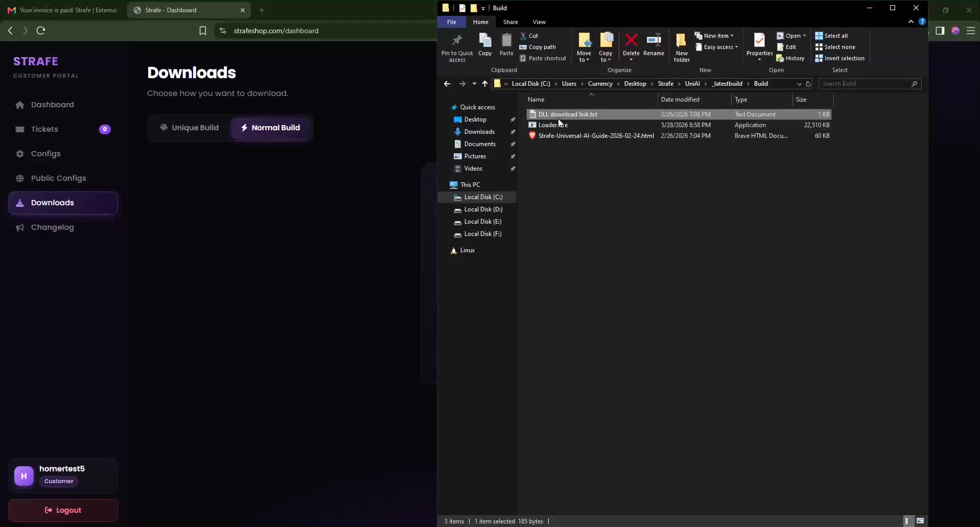Screen dimensions: 980x527
Task: Click Edit in Open group
Action: [x=786, y=47]
